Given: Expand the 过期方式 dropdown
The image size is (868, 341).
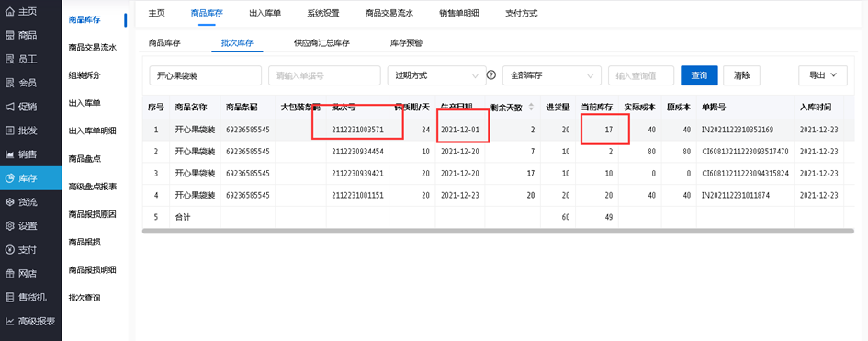Looking at the screenshot, I should 437,75.
